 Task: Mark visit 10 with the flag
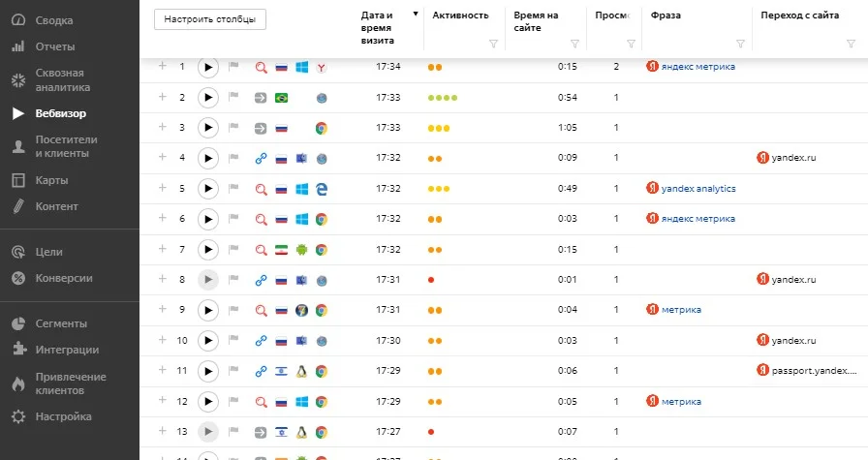click(232, 341)
